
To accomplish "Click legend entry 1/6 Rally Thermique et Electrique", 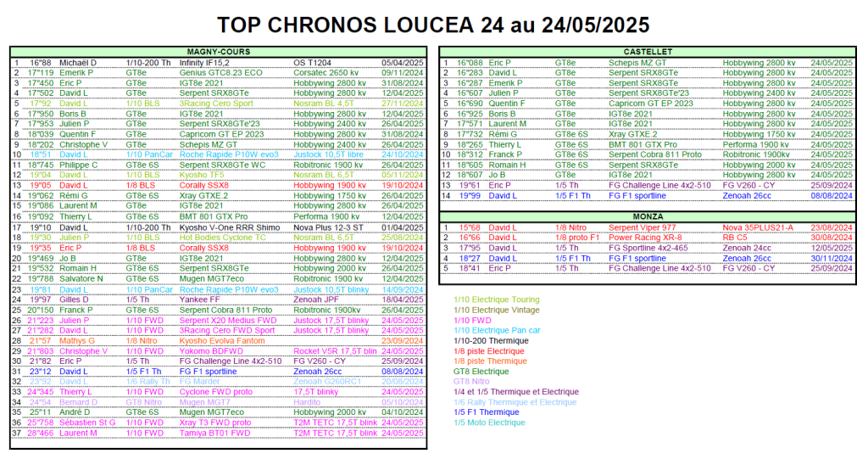I will tap(515, 402).
